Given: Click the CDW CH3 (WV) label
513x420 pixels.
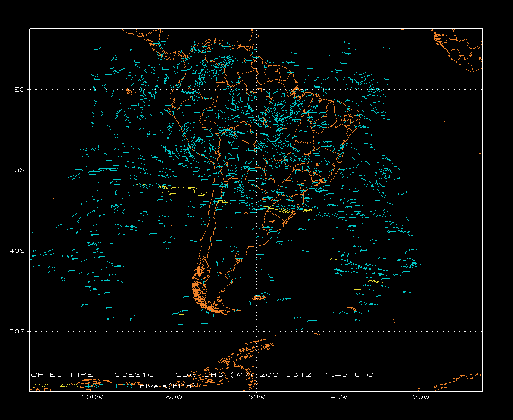Looking at the screenshot, I should 214,374.
